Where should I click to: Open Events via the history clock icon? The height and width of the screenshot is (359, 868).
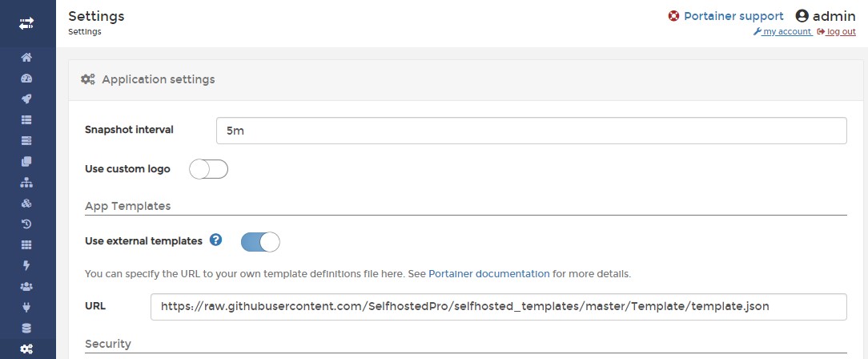[26, 224]
